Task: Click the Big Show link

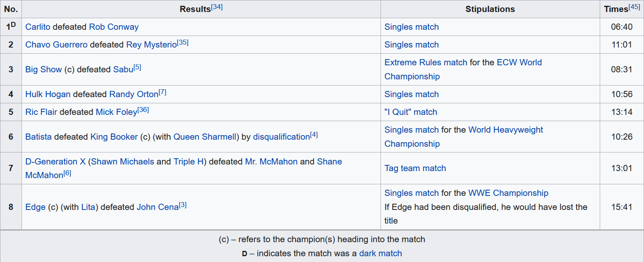Action: pyautogui.click(x=43, y=69)
